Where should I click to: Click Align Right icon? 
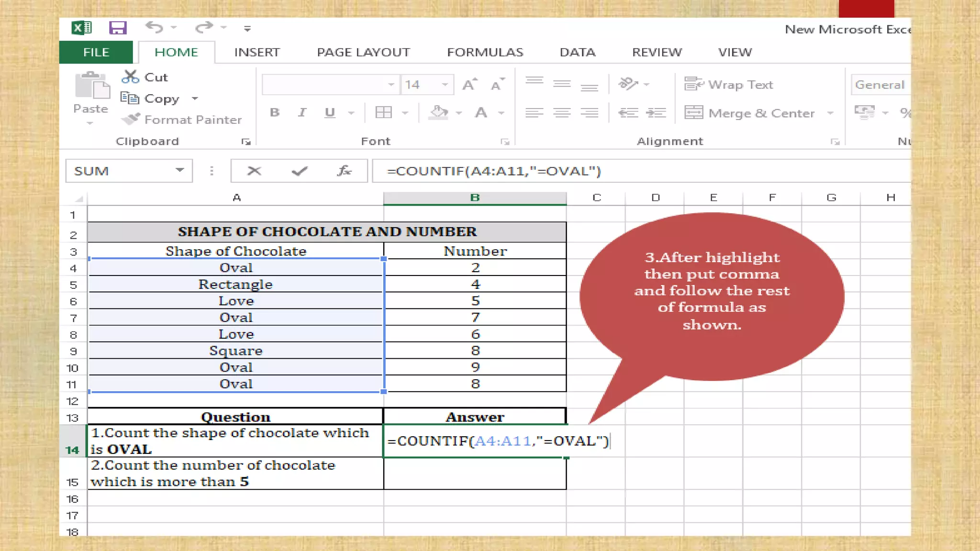[x=590, y=113]
